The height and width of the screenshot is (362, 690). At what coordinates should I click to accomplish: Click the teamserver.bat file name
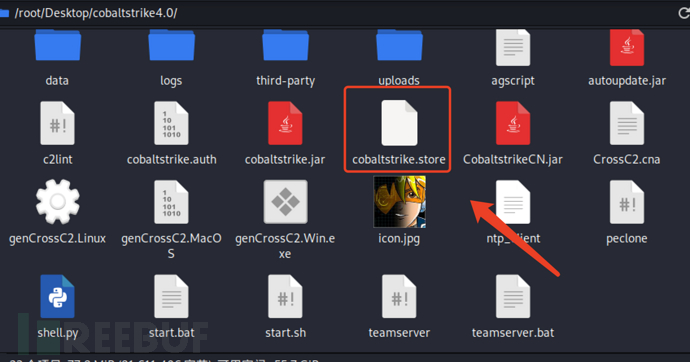click(x=513, y=333)
